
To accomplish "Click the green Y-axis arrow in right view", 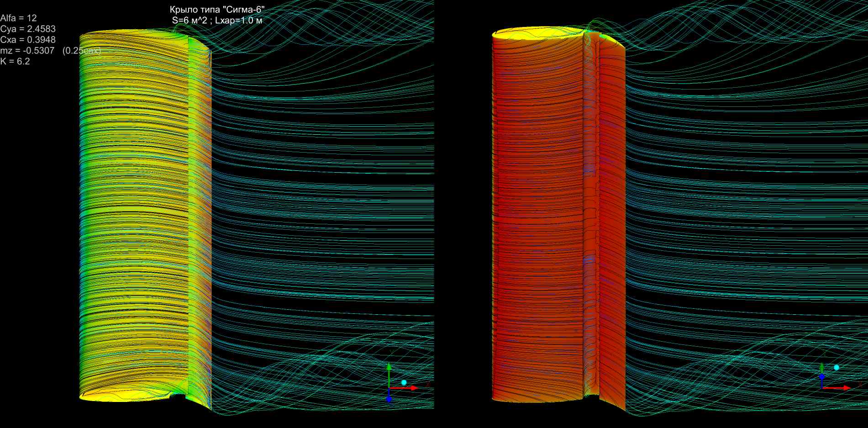I will (821, 369).
